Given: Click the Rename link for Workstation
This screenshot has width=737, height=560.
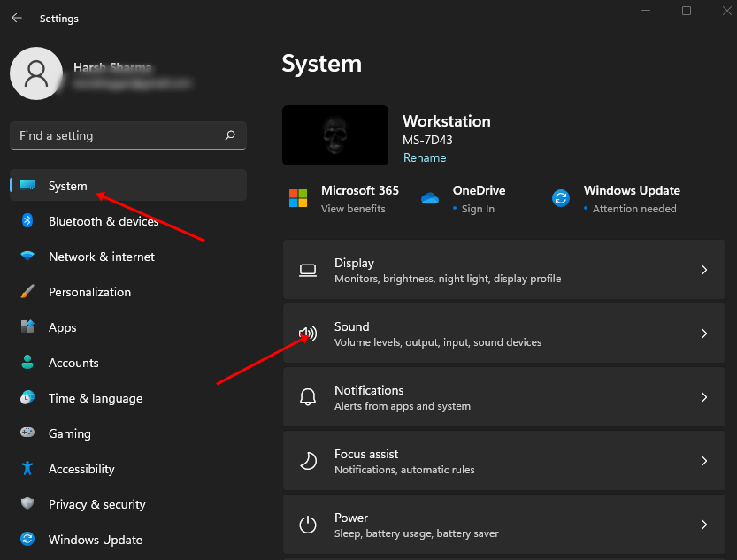Looking at the screenshot, I should [425, 158].
